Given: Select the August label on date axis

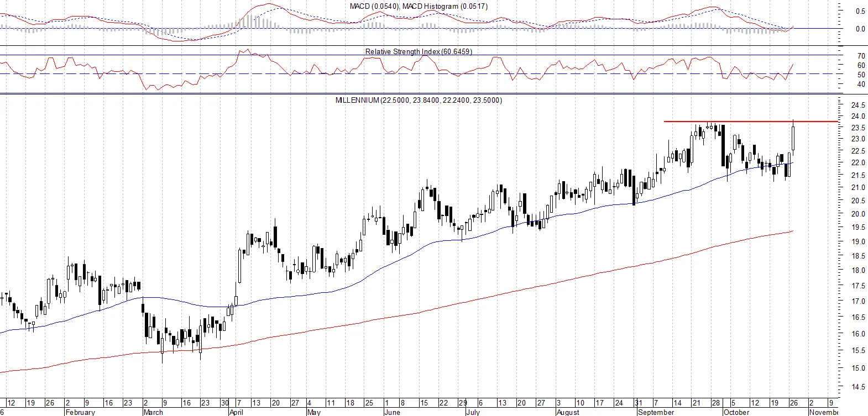Looking at the screenshot, I should click(568, 412).
